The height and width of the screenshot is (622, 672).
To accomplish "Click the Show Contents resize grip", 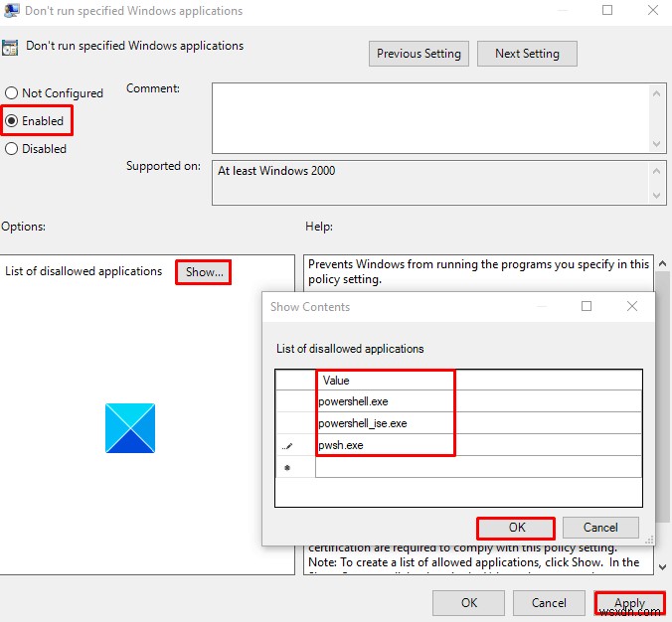I will (x=649, y=540).
